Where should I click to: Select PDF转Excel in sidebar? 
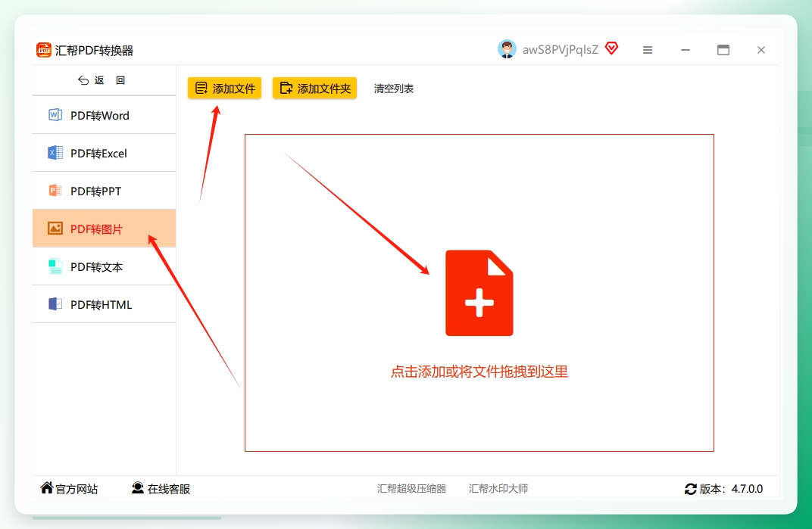coord(104,153)
